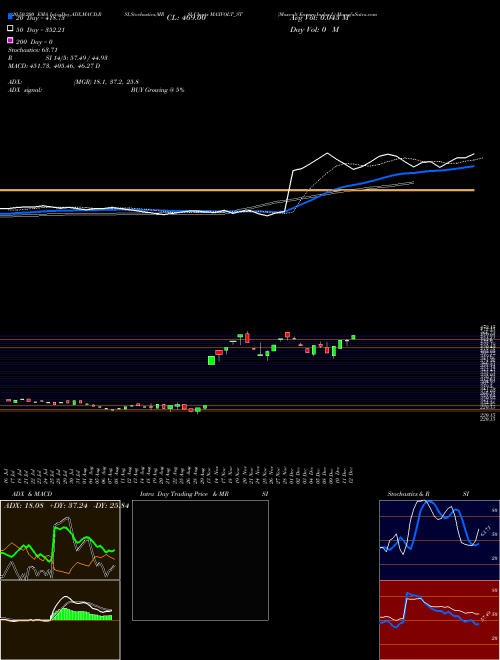Click the orange horizontal line in EMA chart

pos(237,190)
